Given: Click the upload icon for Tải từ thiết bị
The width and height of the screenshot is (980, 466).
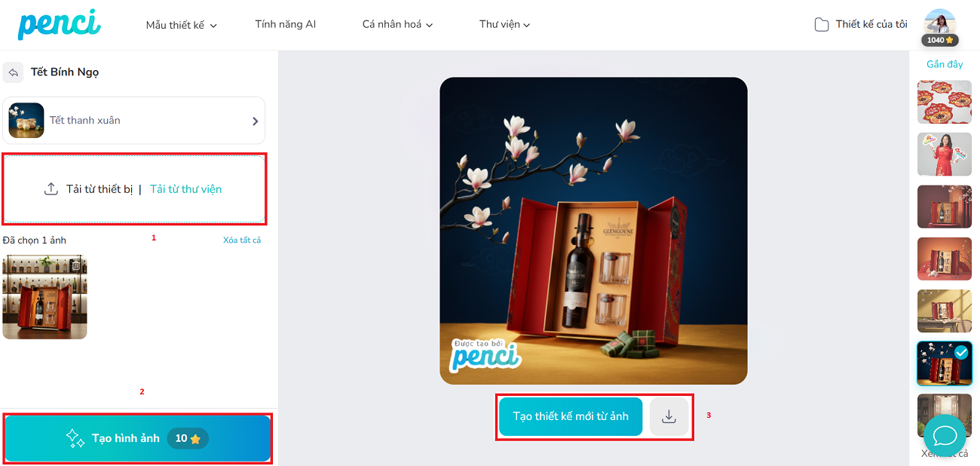Looking at the screenshot, I should click(x=51, y=189).
